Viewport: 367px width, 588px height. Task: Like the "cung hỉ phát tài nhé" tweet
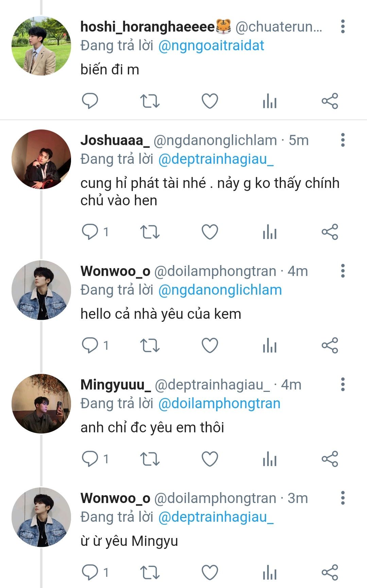click(210, 232)
